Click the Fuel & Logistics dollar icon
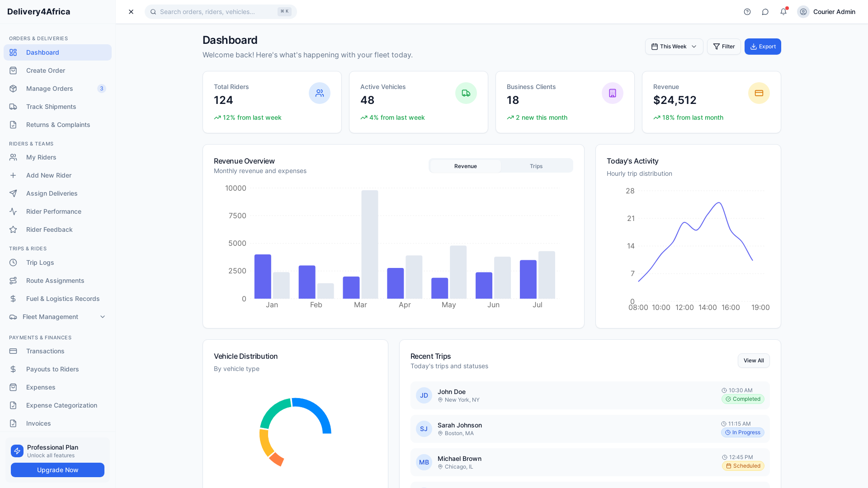Viewport: 868px width, 488px height. tap(13, 299)
